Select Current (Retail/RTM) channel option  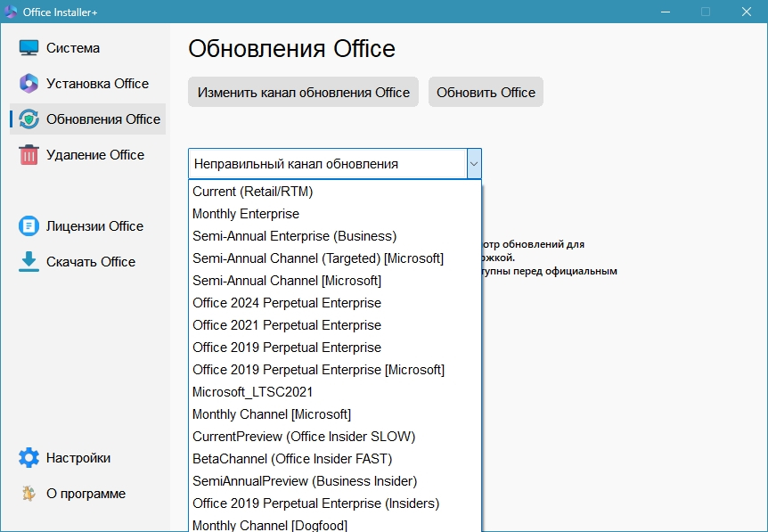253,192
